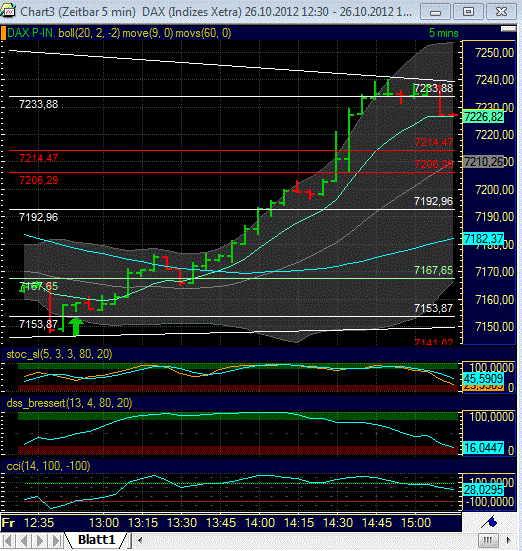Click the 14:45 time axis label
Viewport: 522px width, 551px height.
click(x=377, y=523)
